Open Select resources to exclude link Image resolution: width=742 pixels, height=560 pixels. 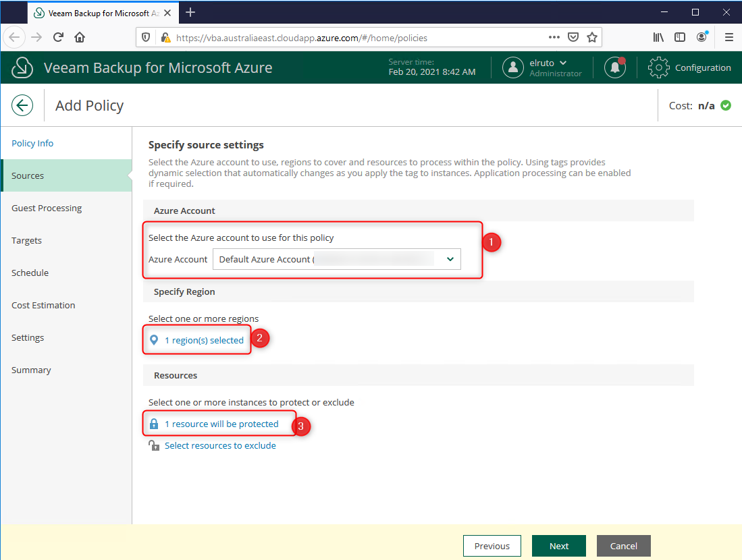[220, 445]
